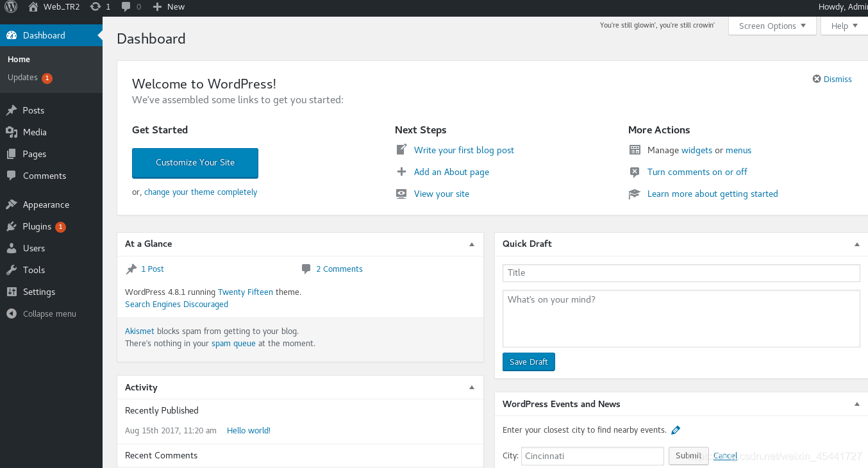The image size is (868, 468).
Task: Click the Search Engines Discouraged link
Action: pos(176,305)
